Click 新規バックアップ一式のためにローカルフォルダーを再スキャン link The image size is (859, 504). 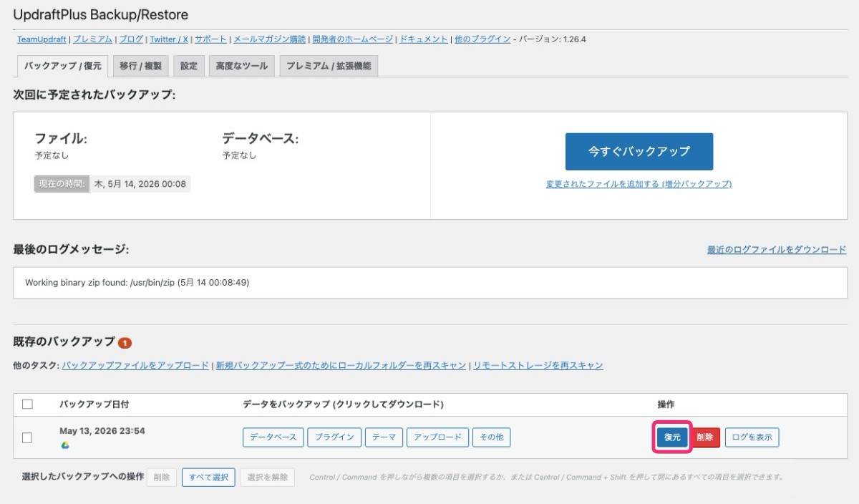pos(341,365)
